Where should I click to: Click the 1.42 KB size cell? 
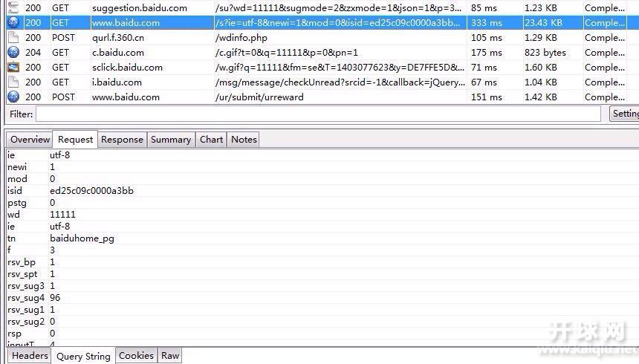(x=540, y=97)
